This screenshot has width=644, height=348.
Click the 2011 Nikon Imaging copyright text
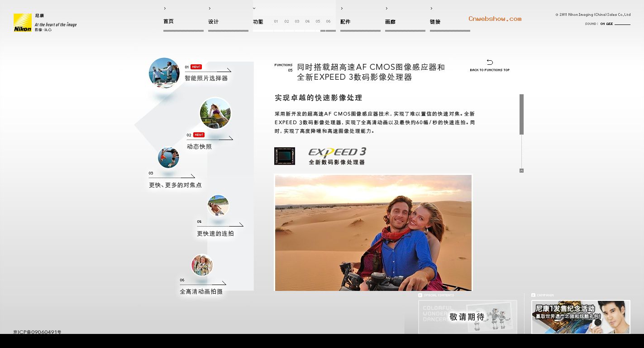[x=593, y=14]
